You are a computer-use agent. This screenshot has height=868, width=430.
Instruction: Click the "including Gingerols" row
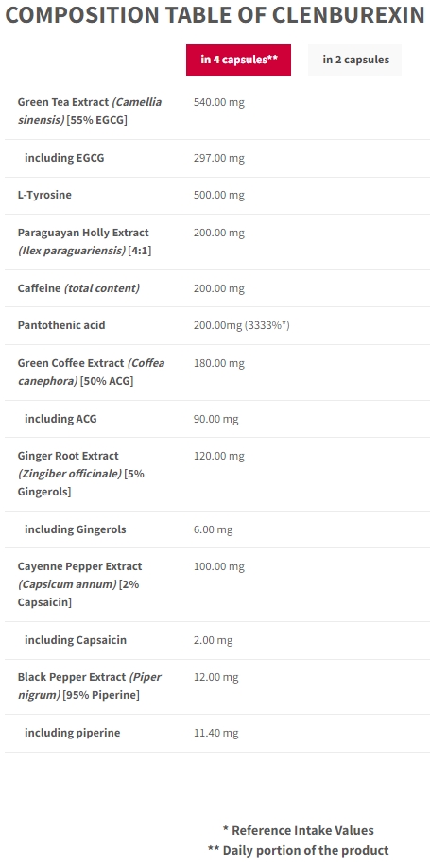217,529
